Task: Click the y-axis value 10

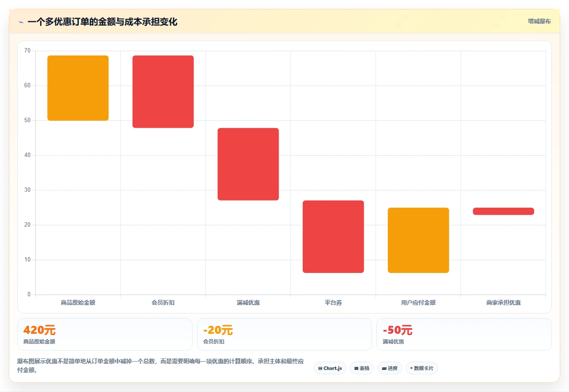Action: pyautogui.click(x=27, y=260)
